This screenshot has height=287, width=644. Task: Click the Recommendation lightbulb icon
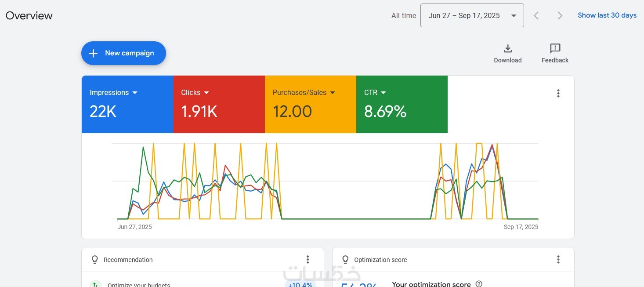(x=94, y=259)
